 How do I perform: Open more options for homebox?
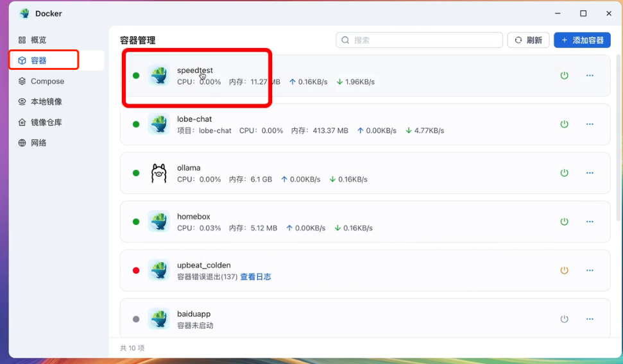(x=590, y=222)
